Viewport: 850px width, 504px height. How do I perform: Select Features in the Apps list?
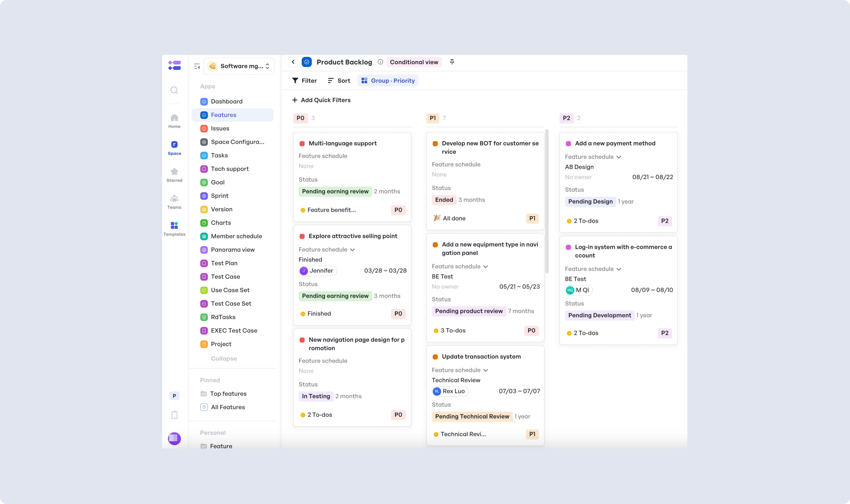click(x=233, y=115)
